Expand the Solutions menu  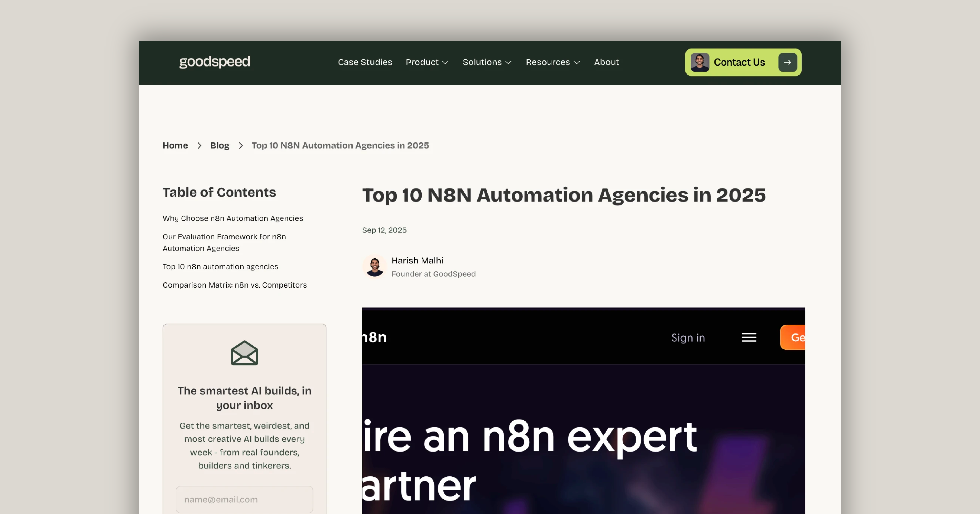(x=487, y=62)
